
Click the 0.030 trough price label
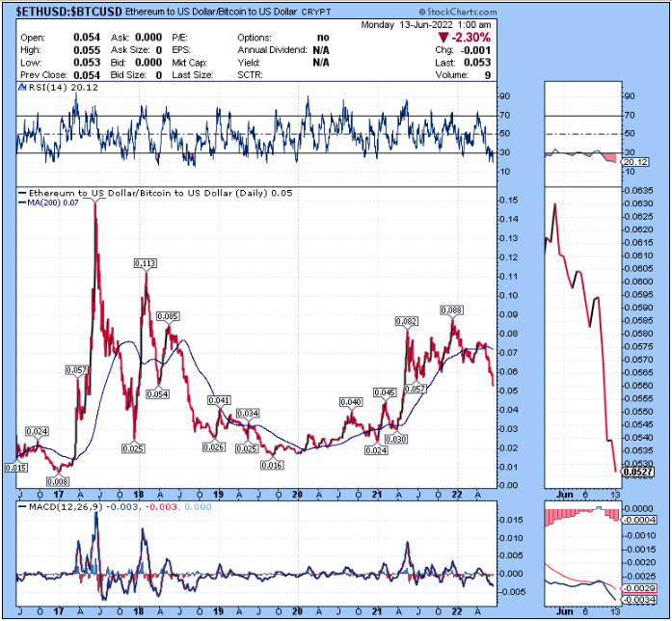396,440
